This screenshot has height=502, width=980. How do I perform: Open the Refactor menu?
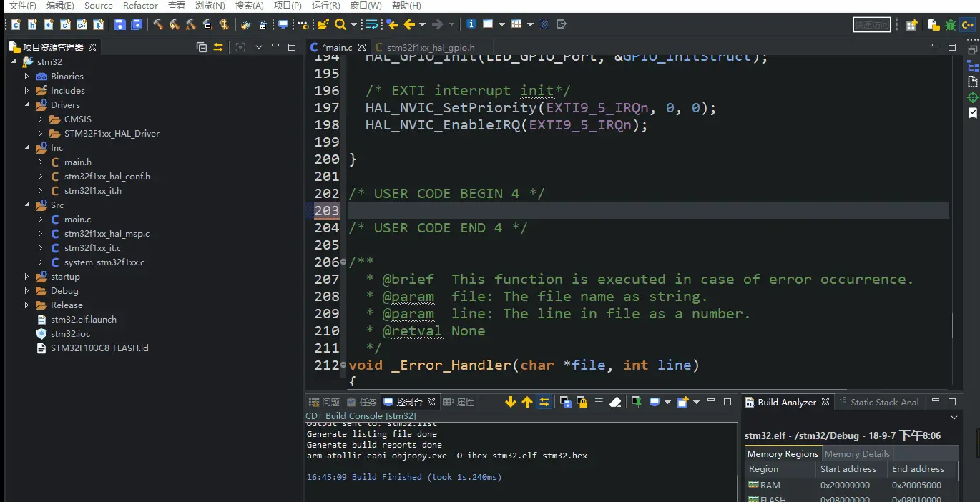(x=140, y=6)
